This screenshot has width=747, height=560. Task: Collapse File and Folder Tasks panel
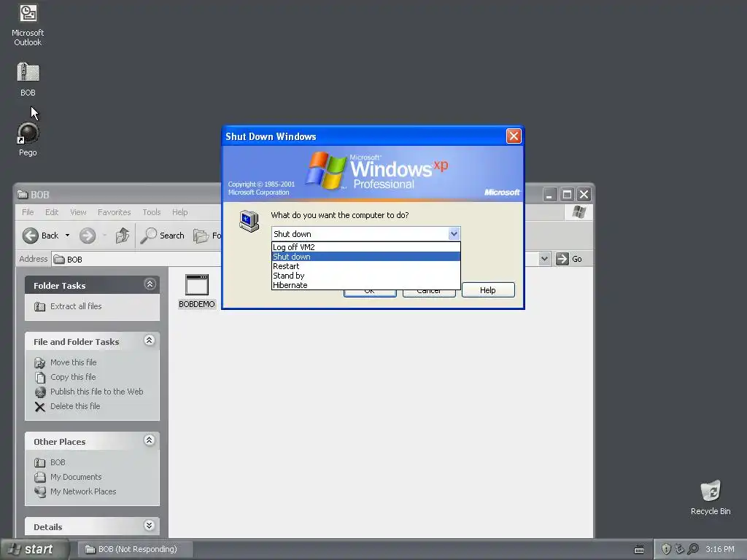[x=149, y=341]
